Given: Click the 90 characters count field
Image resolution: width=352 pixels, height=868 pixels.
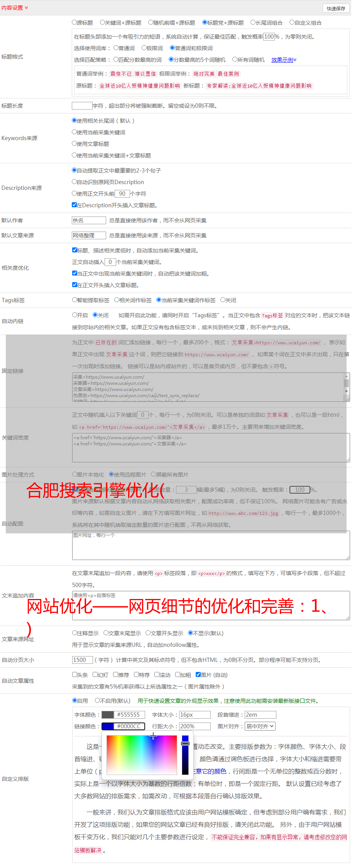Looking at the screenshot, I should pos(122,194).
